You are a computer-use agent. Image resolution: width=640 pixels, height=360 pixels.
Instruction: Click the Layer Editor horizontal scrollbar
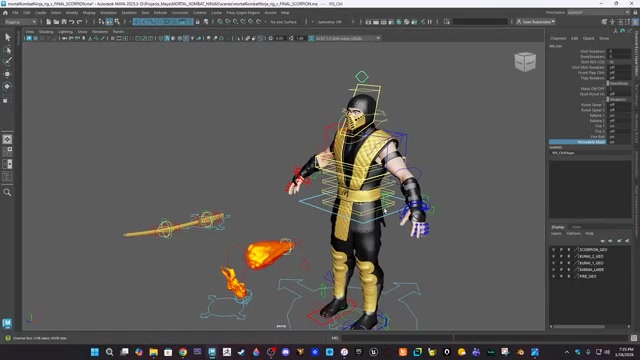[x=579, y=327]
